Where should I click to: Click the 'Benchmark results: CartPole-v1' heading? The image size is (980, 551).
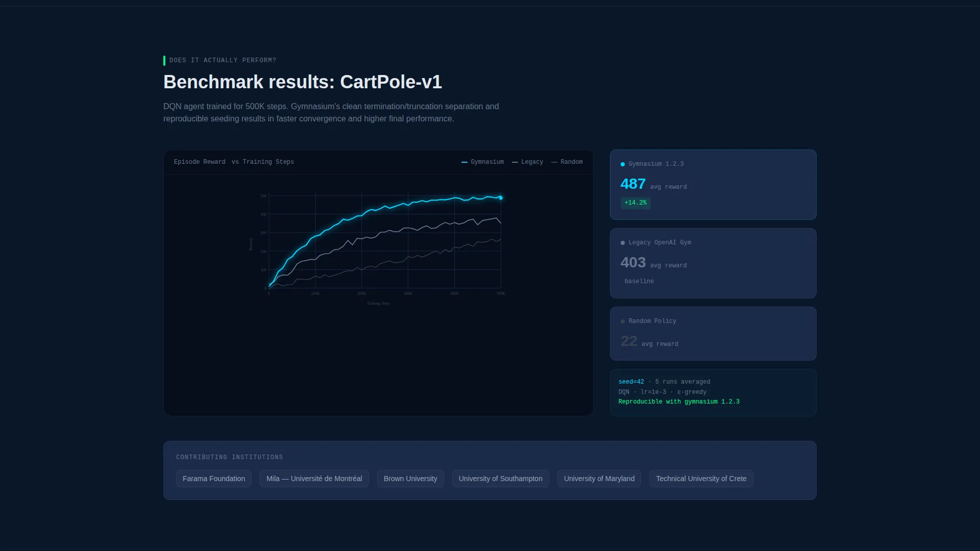pos(303,82)
